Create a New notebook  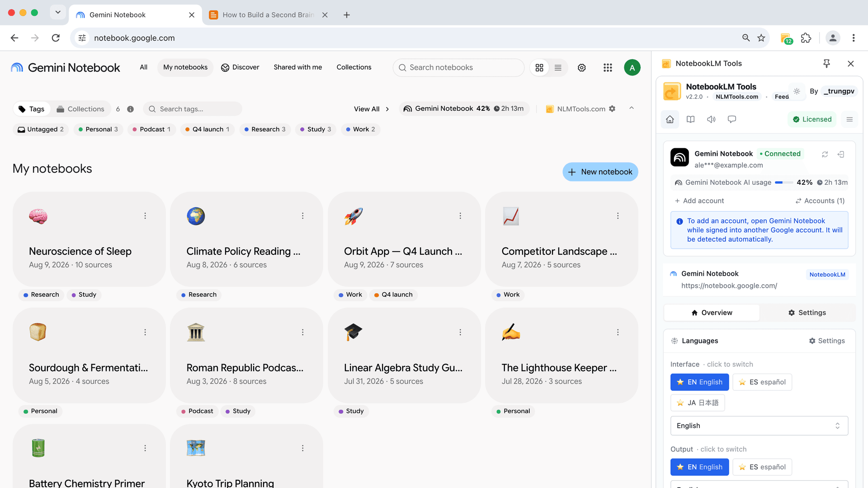coord(600,172)
